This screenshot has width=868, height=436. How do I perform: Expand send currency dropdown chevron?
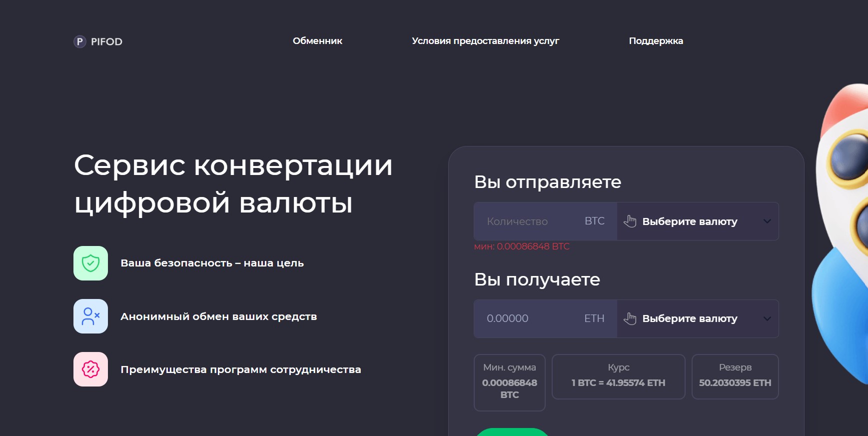pyautogui.click(x=767, y=221)
